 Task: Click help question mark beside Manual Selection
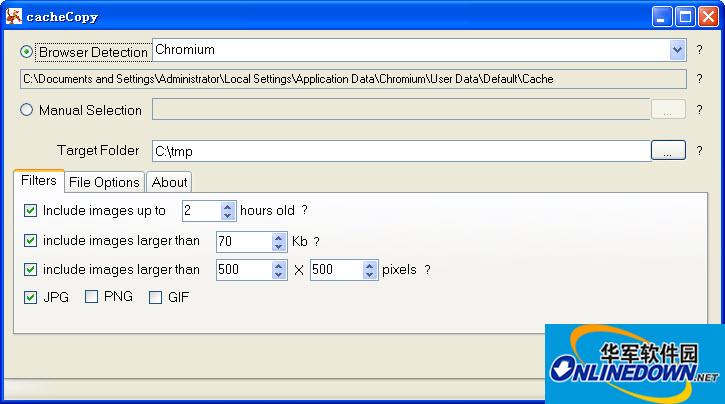click(x=700, y=110)
